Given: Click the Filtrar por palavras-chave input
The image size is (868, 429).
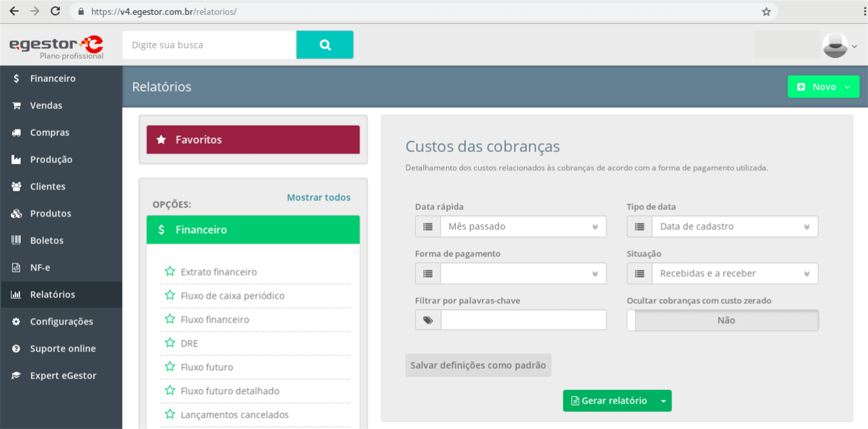Looking at the screenshot, I should tap(523, 320).
